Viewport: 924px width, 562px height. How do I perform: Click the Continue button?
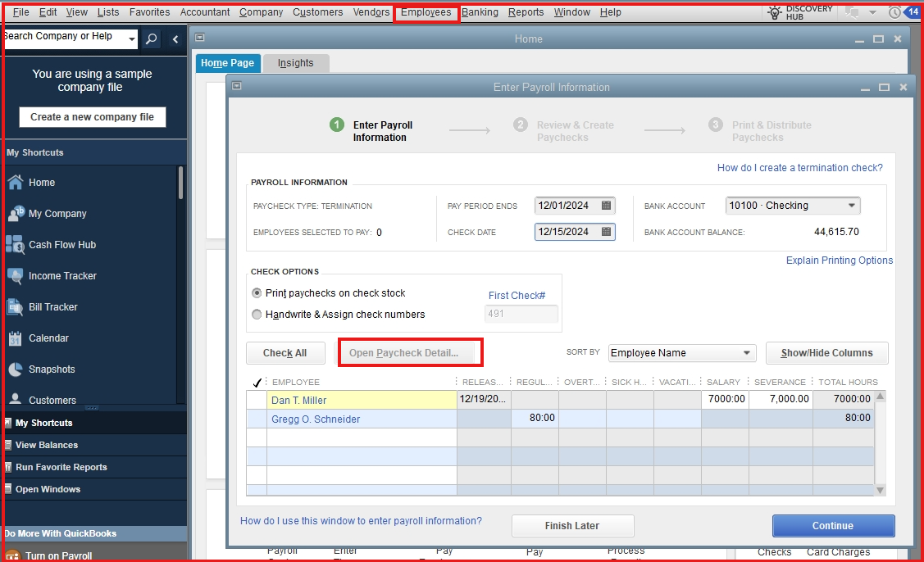tap(833, 526)
